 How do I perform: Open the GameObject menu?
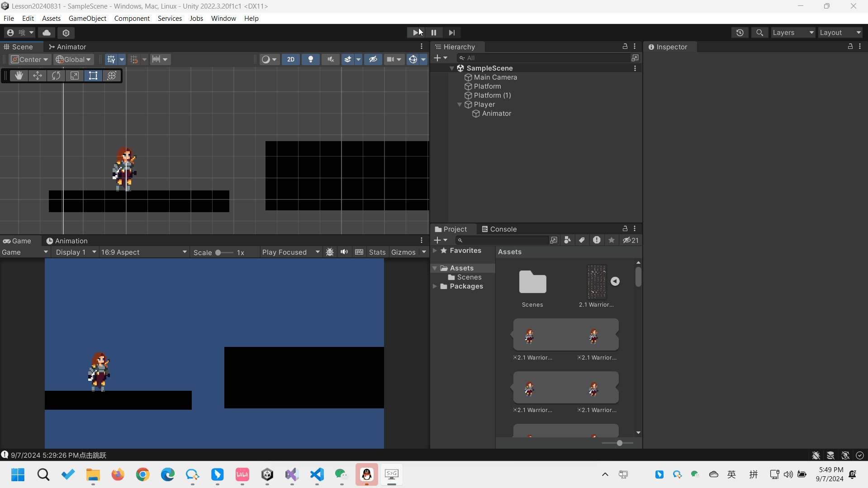coord(87,19)
